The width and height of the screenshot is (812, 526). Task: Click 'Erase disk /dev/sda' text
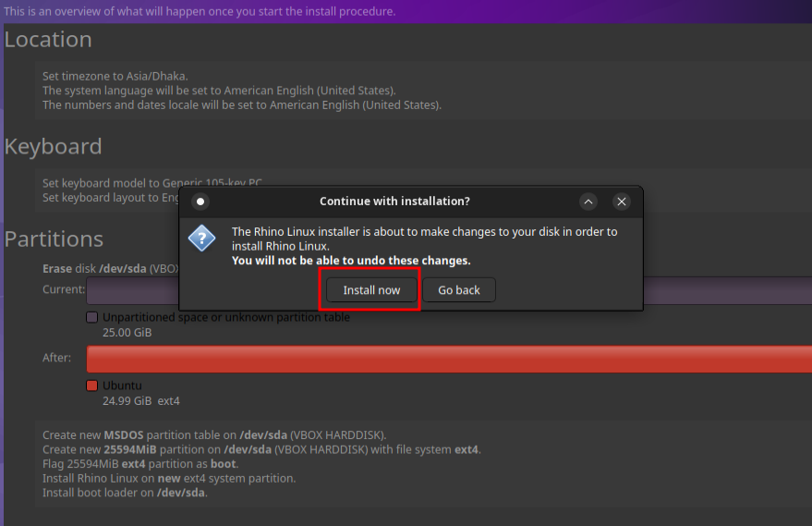tap(94, 268)
